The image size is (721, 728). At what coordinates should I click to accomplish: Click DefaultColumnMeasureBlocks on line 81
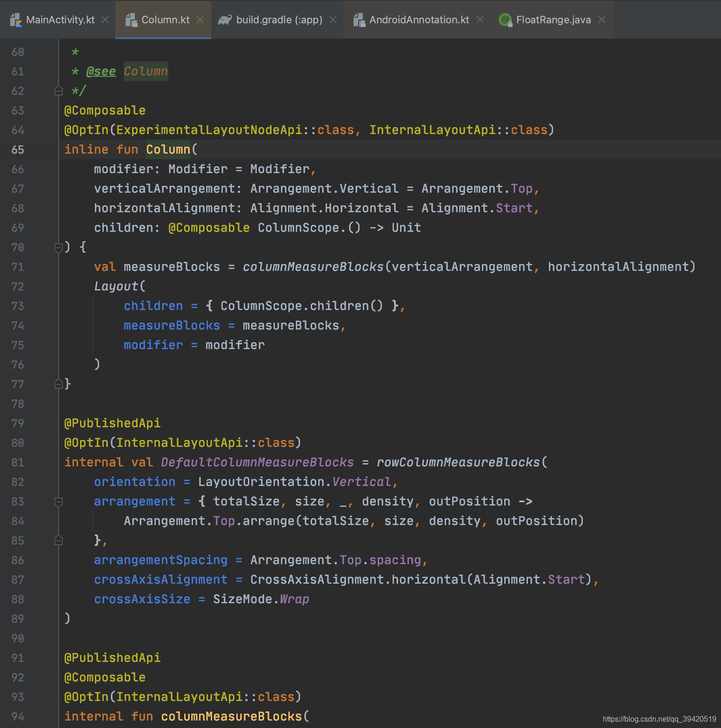[257, 462]
